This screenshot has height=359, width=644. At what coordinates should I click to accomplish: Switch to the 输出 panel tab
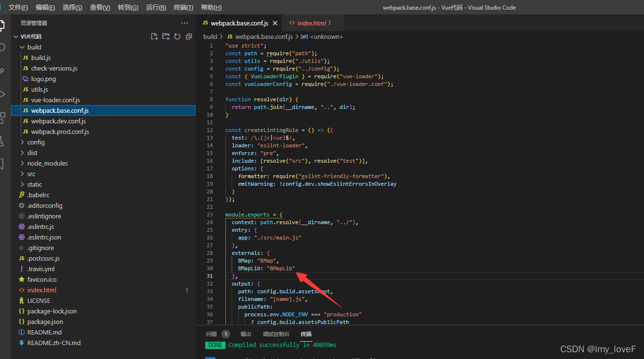point(246,334)
